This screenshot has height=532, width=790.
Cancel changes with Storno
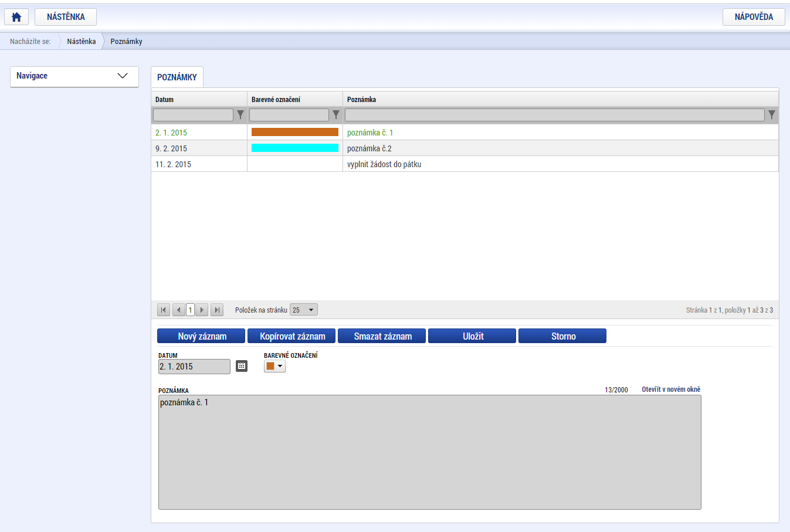562,336
